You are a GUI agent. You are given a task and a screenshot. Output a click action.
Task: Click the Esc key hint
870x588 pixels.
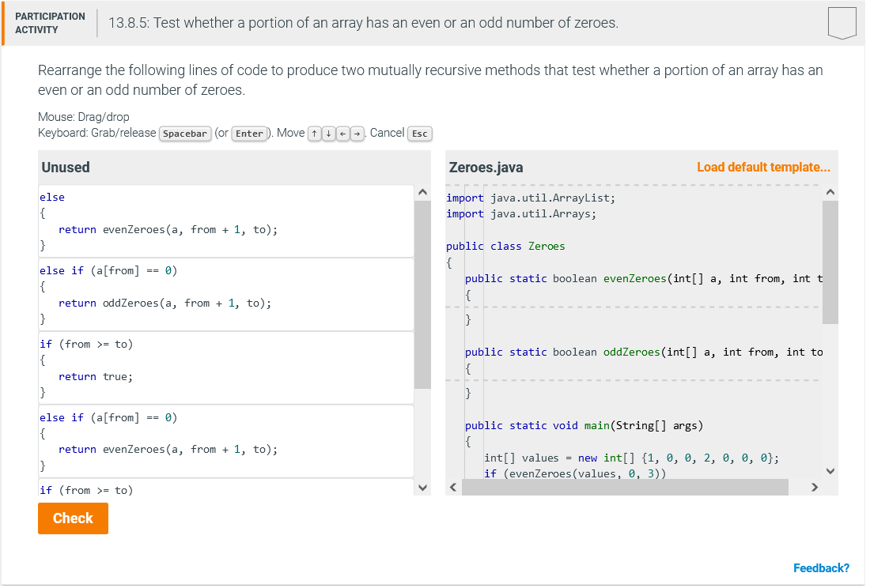click(x=422, y=134)
